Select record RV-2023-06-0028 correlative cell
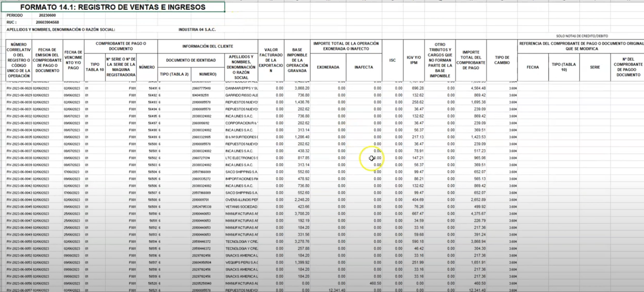This screenshot has height=292, width=644. [19, 88]
